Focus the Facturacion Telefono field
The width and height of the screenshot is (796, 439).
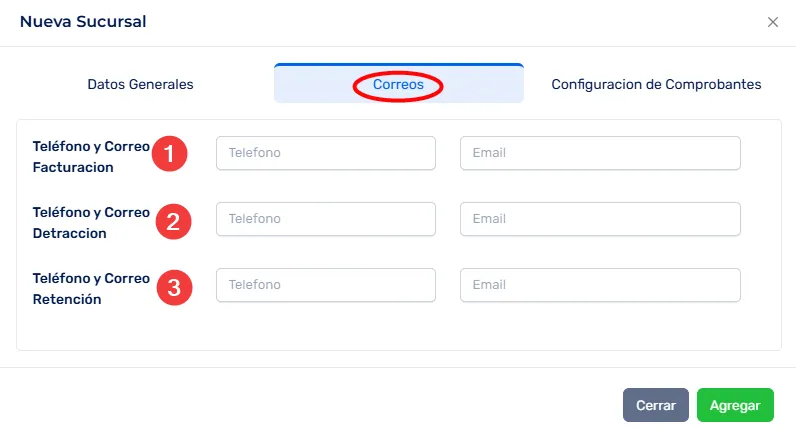pos(326,153)
